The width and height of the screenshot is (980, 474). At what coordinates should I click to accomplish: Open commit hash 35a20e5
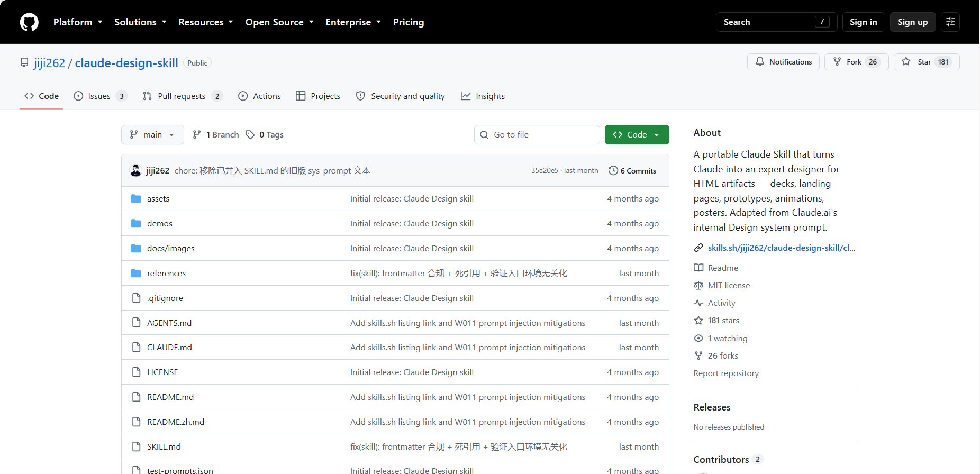[x=545, y=170]
